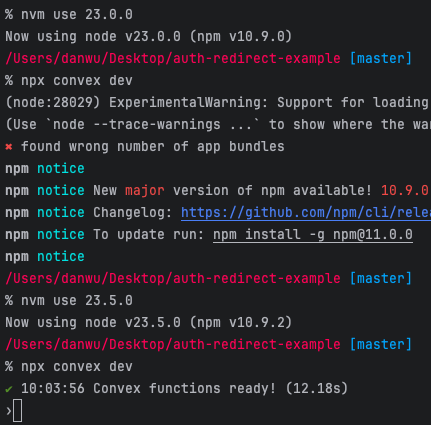431x425 pixels.
Task: Click "found wrong number of app bundles" error text
Action: coord(153,147)
